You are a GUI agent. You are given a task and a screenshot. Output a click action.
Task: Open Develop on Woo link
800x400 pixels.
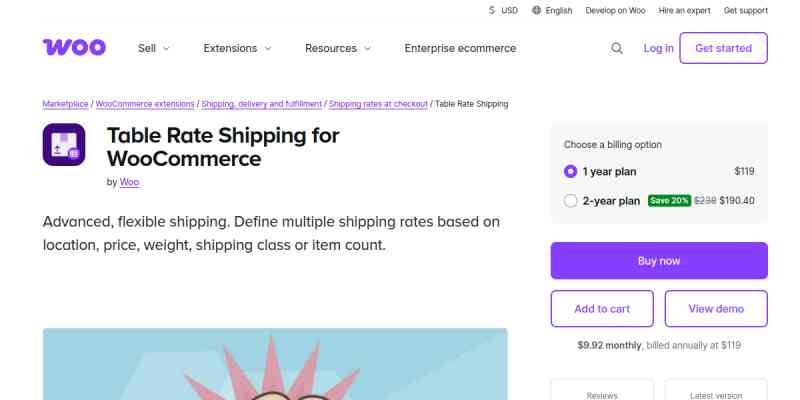tap(617, 10)
